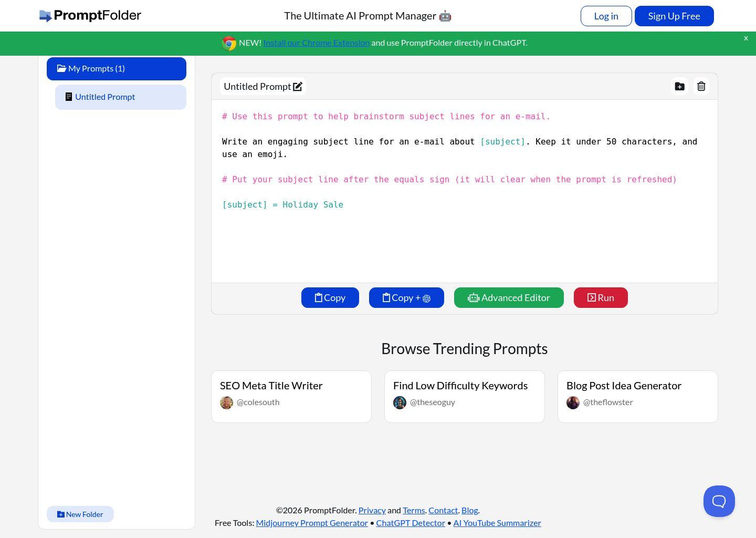This screenshot has height=538, width=756.
Task: Copy the prompt text
Action: [330, 297]
